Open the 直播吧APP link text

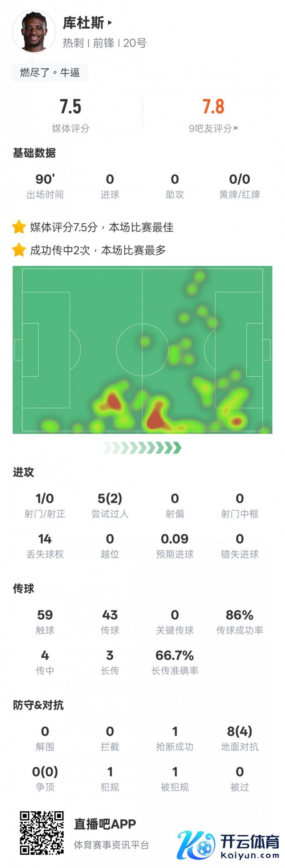(x=105, y=824)
